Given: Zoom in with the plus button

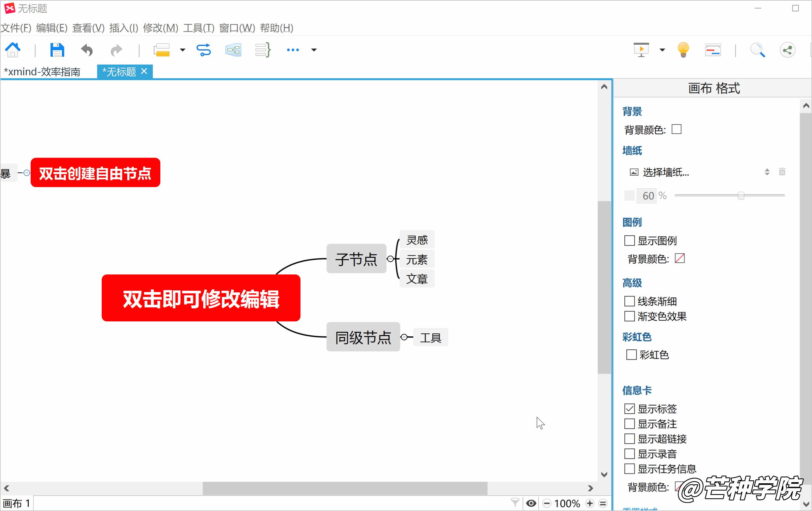Looking at the screenshot, I should point(590,504).
